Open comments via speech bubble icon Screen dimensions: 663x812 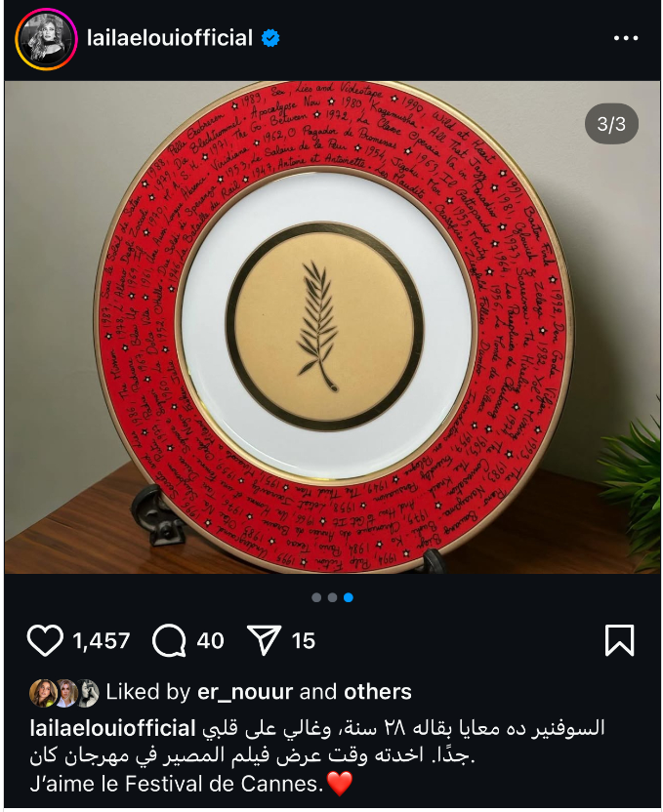point(169,640)
